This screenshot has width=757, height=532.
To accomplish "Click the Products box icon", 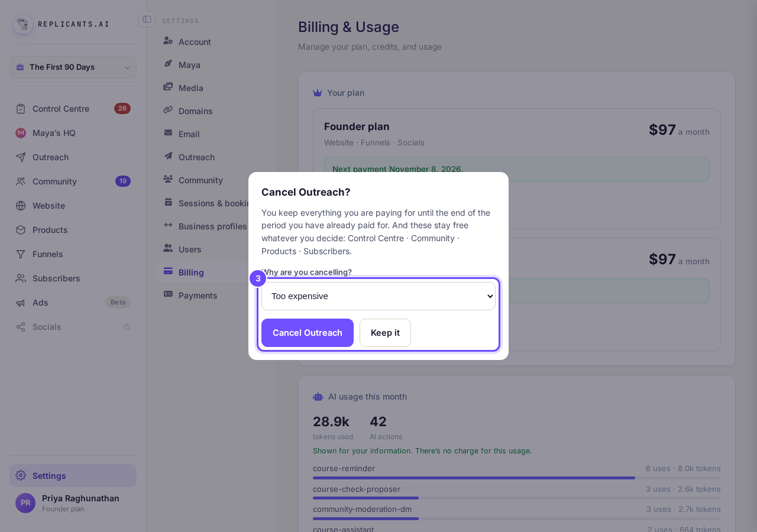I will click(21, 230).
